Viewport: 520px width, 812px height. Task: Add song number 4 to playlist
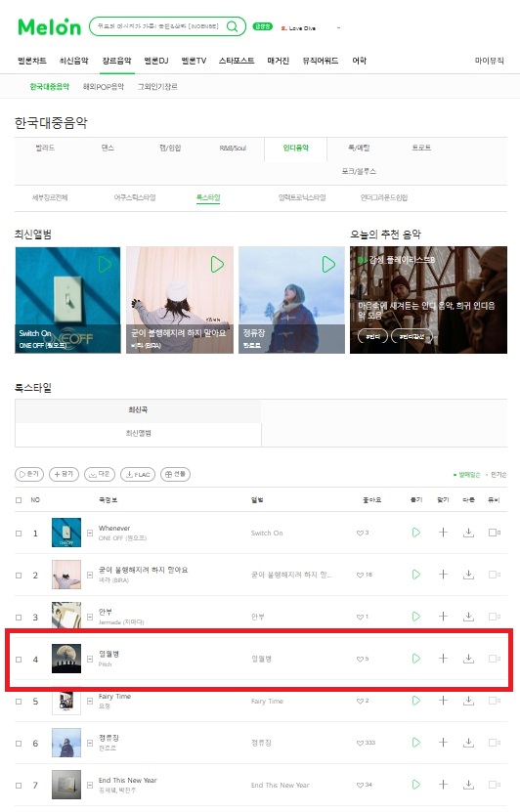443,659
